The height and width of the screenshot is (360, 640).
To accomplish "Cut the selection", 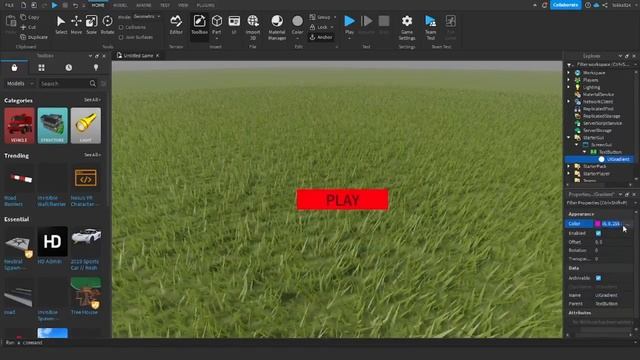I will click(28, 27).
